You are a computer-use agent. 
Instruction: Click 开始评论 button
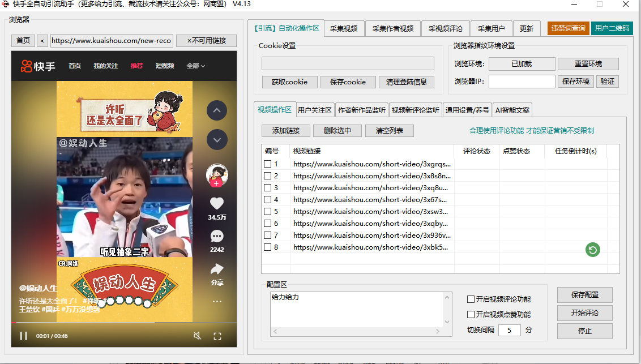[x=584, y=313]
